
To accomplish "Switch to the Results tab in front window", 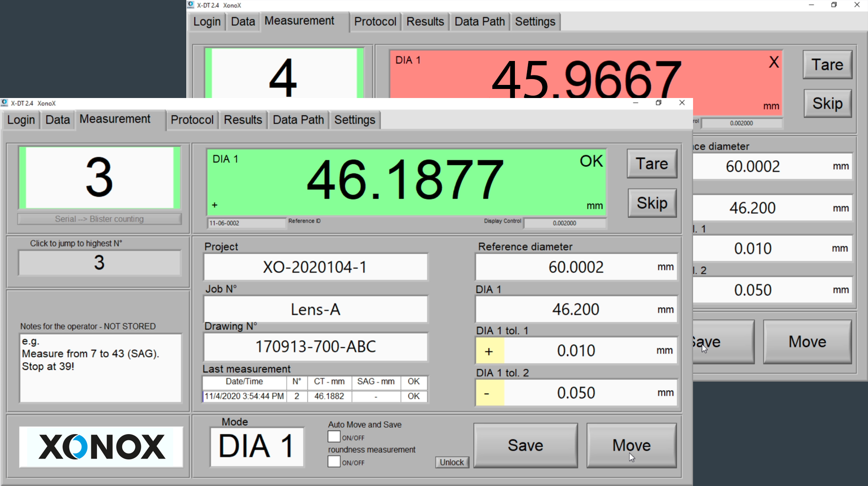I will [x=243, y=120].
